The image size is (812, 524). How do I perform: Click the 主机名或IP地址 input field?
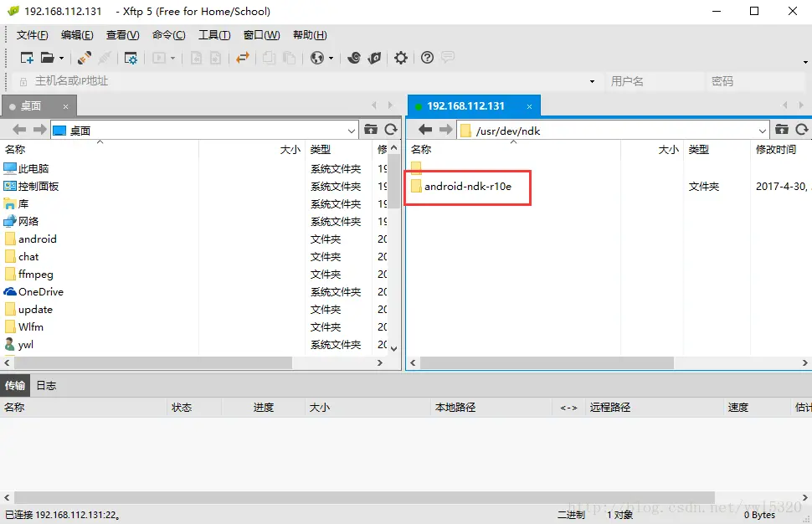306,81
